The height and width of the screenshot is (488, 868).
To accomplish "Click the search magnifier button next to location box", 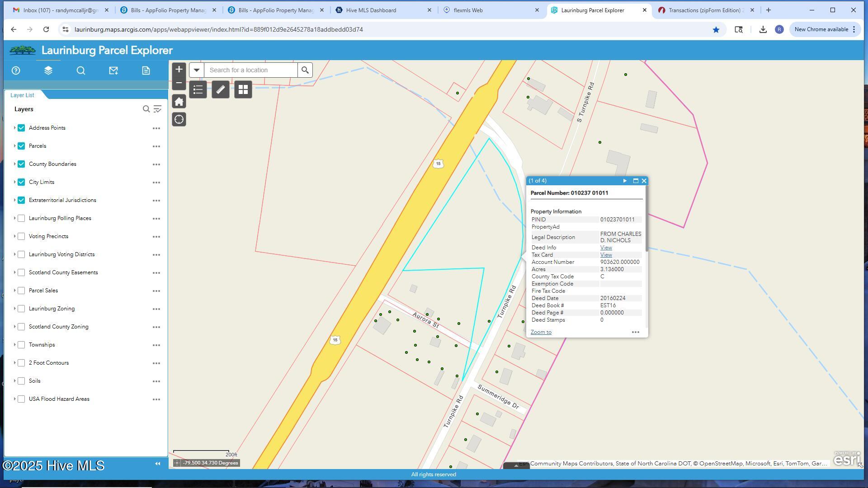I will (305, 70).
